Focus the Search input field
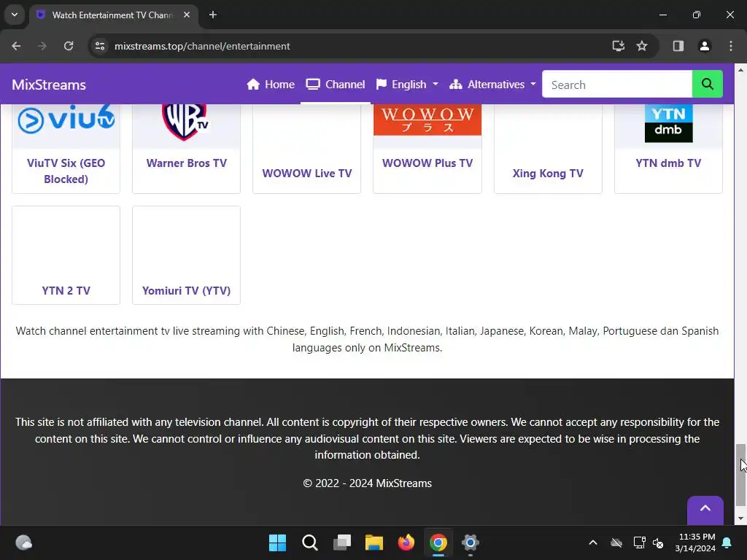The width and height of the screenshot is (747, 560). pos(617,85)
